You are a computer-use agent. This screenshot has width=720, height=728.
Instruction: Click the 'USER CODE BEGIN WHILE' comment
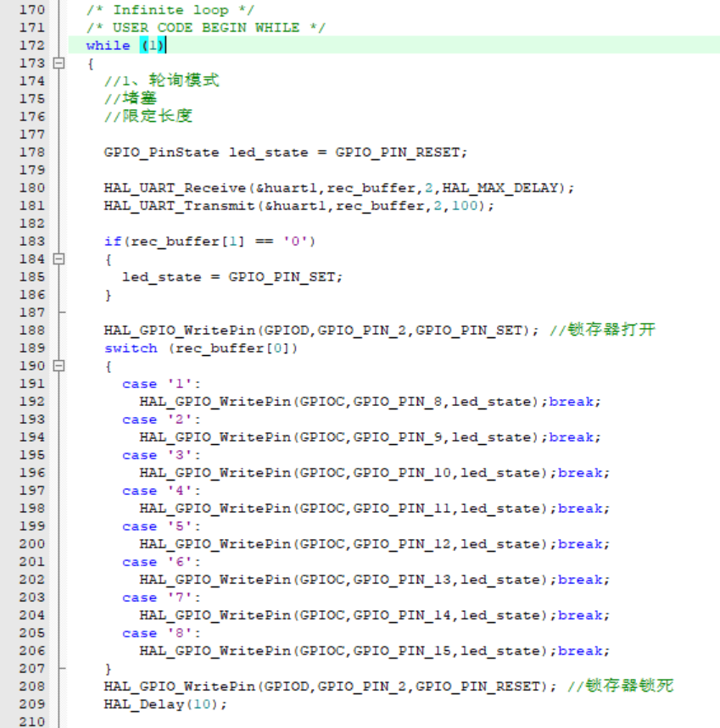click(206, 27)
